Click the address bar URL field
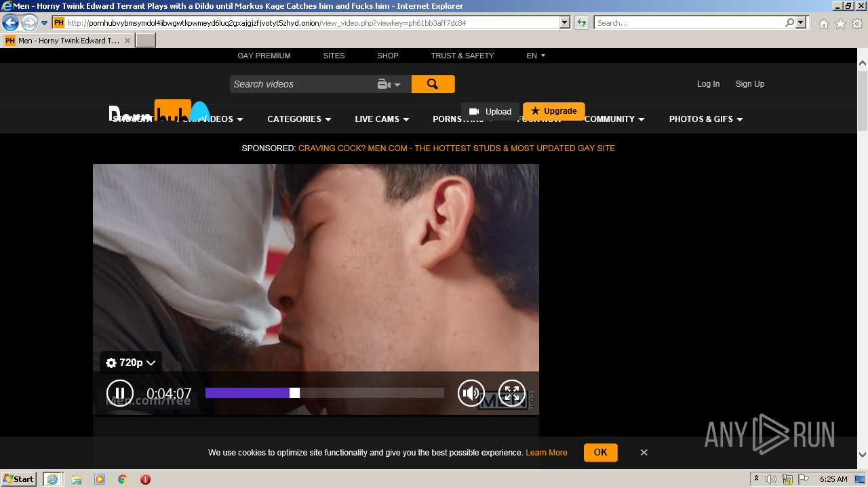The image size is (868, 488). [x=305, y=22]
